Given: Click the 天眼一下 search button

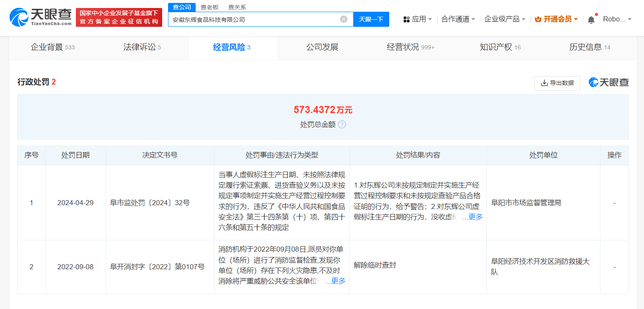Looking at the screenshot, I should pyautogui.click(x=371, y=19).
